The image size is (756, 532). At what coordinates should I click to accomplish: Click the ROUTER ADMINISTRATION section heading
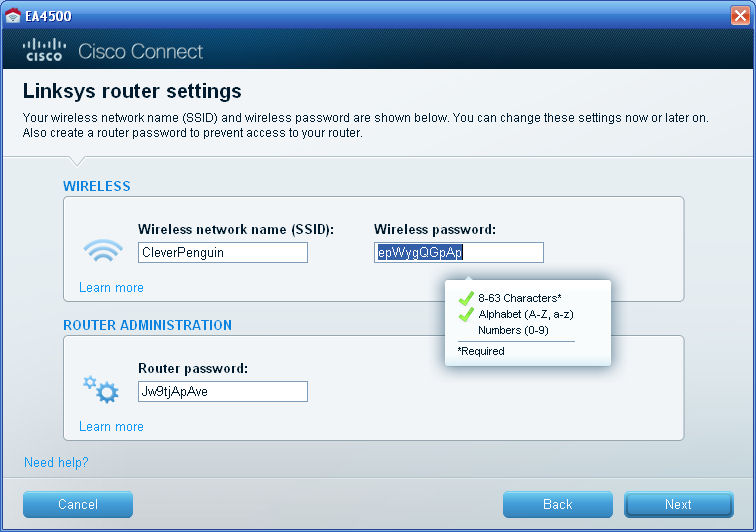click(x=148, y=325)
